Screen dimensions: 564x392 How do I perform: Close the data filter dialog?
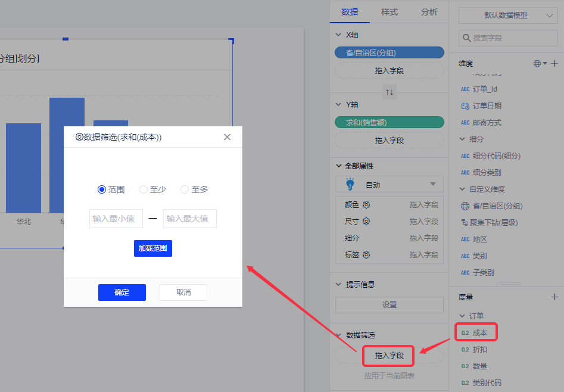click(227, 137)
